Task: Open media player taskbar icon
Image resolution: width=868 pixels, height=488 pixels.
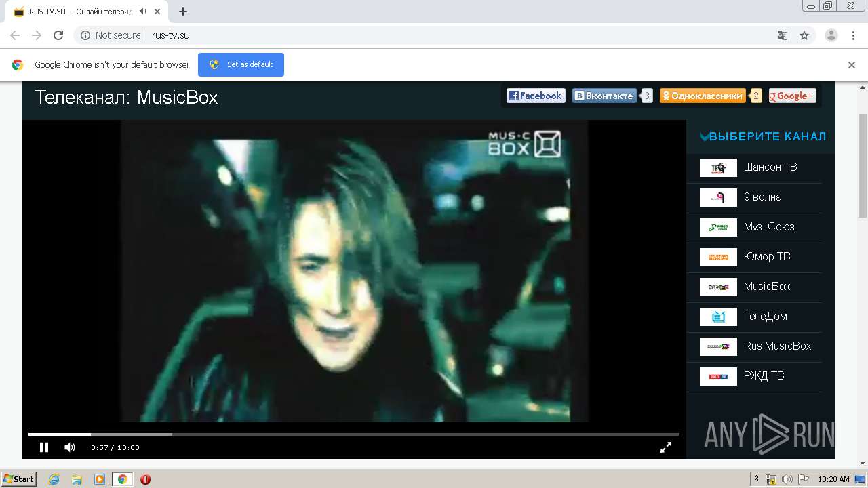Action: [x=100, y=479]
